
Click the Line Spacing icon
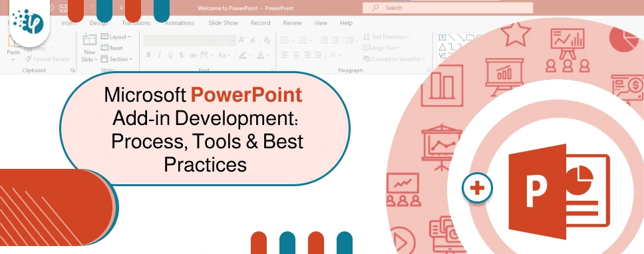coord(349,40)
